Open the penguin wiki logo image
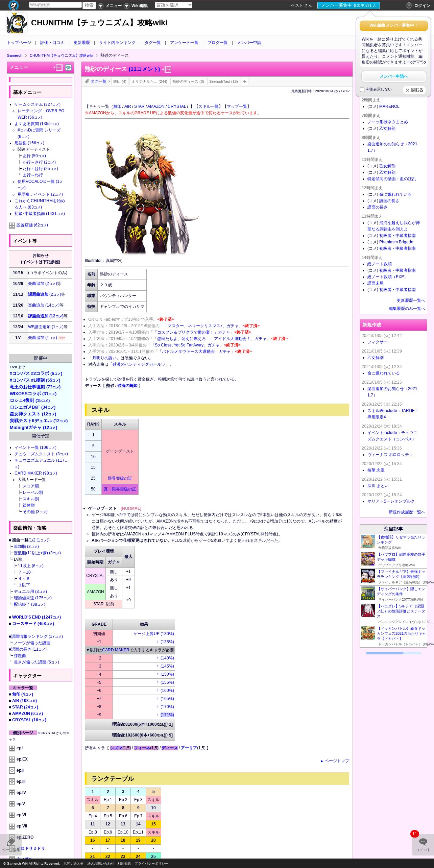The width and height of the screenshot is (434, 868). point(17,23)
